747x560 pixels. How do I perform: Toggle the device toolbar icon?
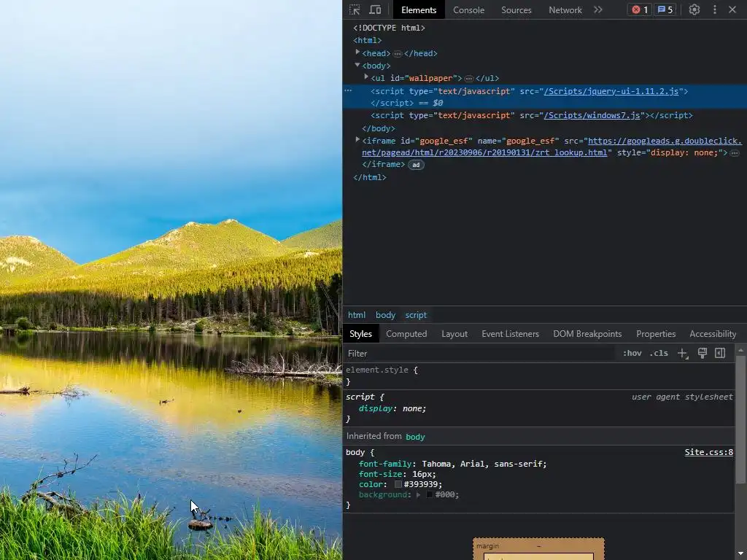click(376, 9)
